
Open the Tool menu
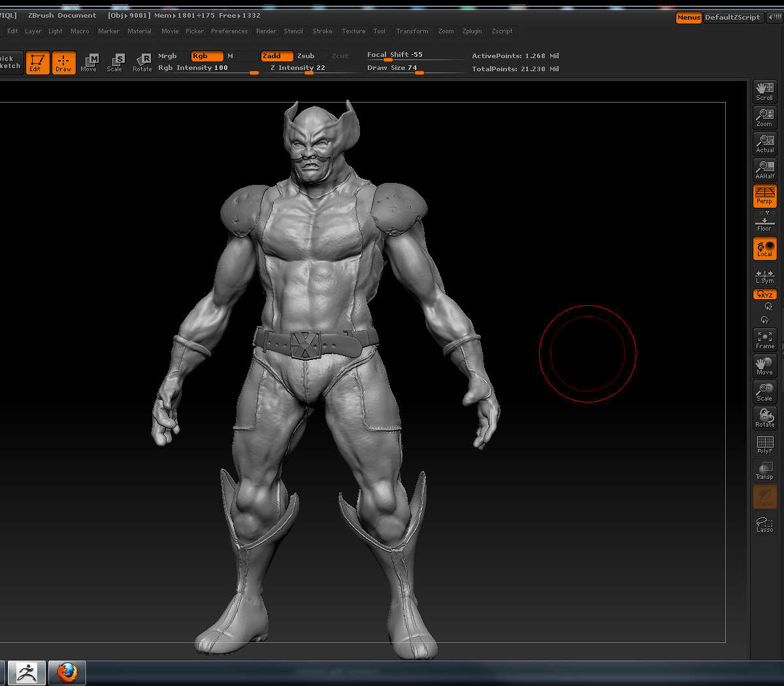coord(380,31)
